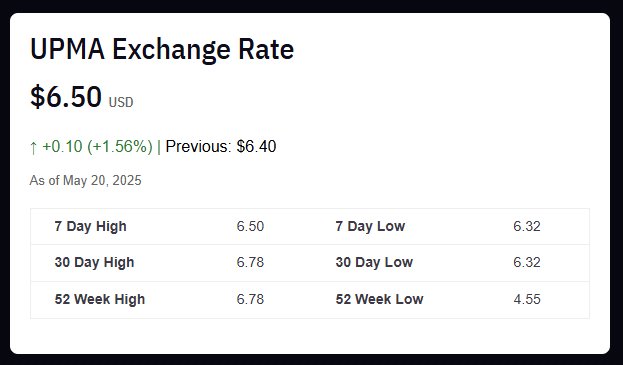Click the 30 Day High value 6.78
623x365 pixels.
click(x=250, y=263)
